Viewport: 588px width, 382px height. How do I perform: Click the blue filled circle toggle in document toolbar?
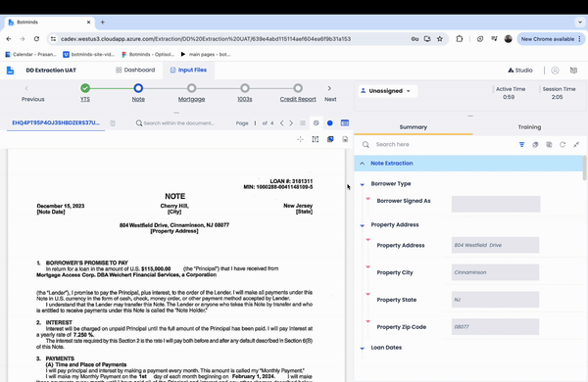click(x=330, y=123)
